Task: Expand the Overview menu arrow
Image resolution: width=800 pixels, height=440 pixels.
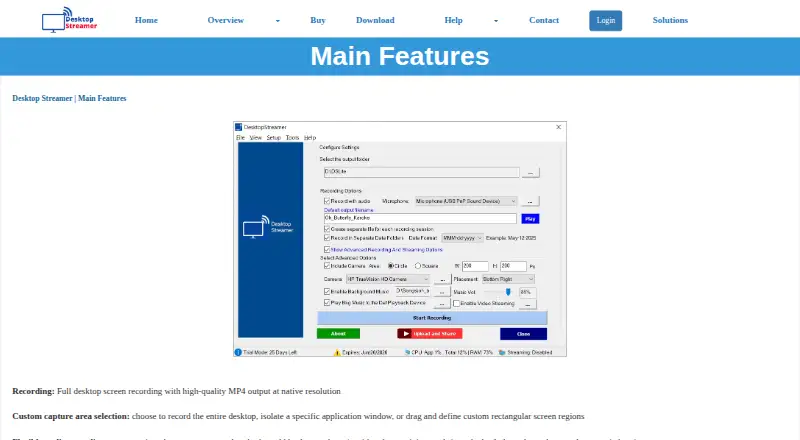Action: tap(278, 21)
